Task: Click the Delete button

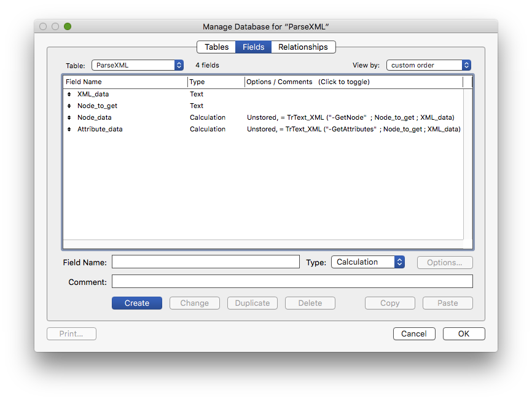Action: click(x=310, y=303)
